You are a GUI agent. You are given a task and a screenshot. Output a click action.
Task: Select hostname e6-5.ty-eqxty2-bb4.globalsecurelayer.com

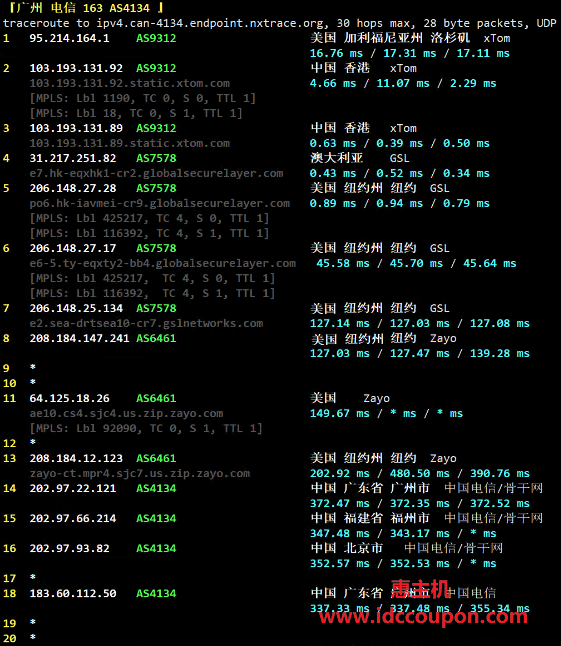tap(162, 263)
